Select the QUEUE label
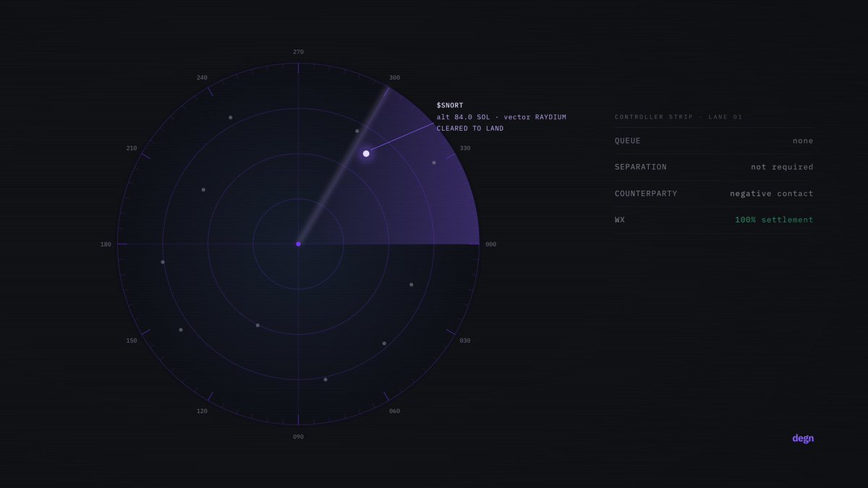868x488 pixels. [x=628, y=141]
